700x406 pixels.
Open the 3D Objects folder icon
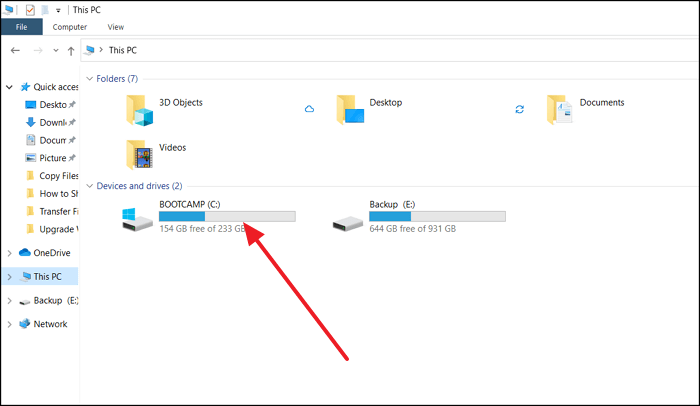[x=141, y=109]
